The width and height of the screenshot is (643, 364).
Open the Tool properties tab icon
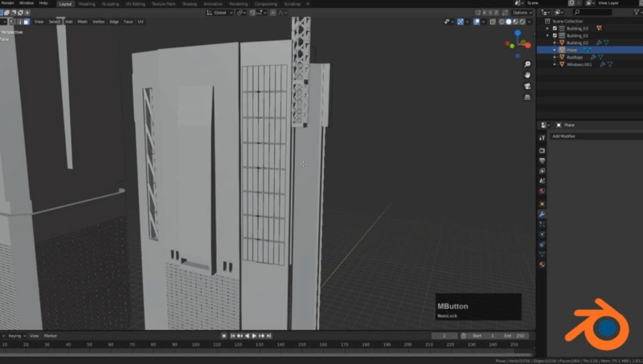(x=543, y=137)
